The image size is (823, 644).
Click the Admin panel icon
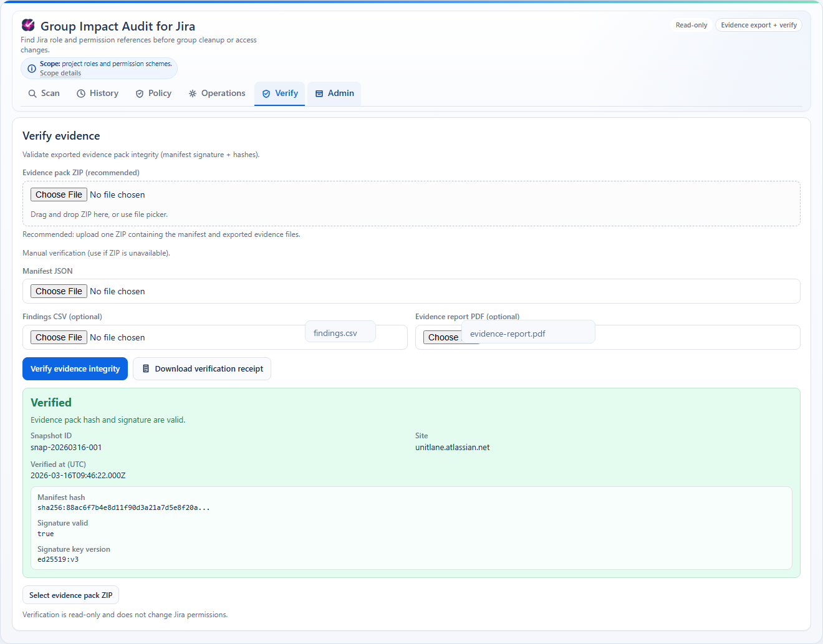coord(319,94)
